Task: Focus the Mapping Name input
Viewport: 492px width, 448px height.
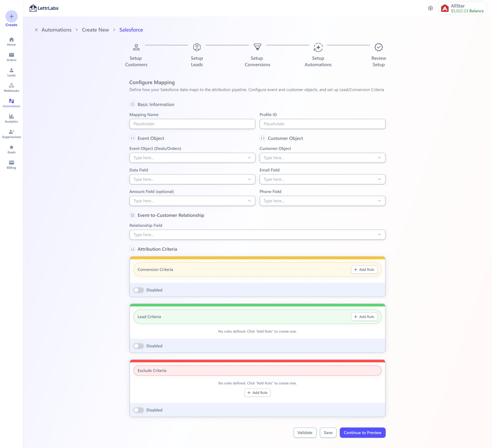Action: click(x=192, y=124)
